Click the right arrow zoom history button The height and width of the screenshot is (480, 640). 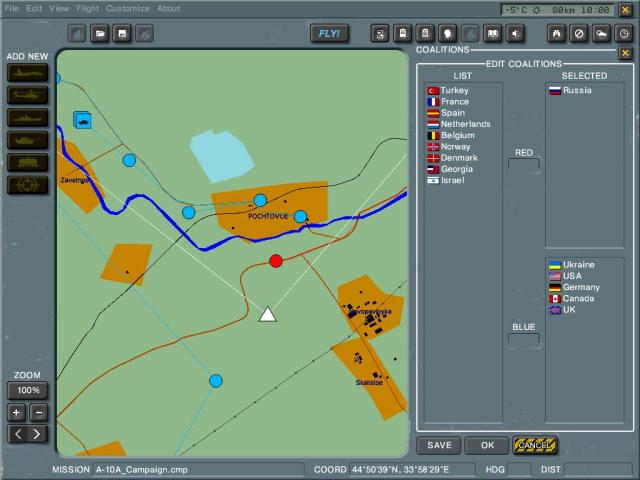point(37,434)
